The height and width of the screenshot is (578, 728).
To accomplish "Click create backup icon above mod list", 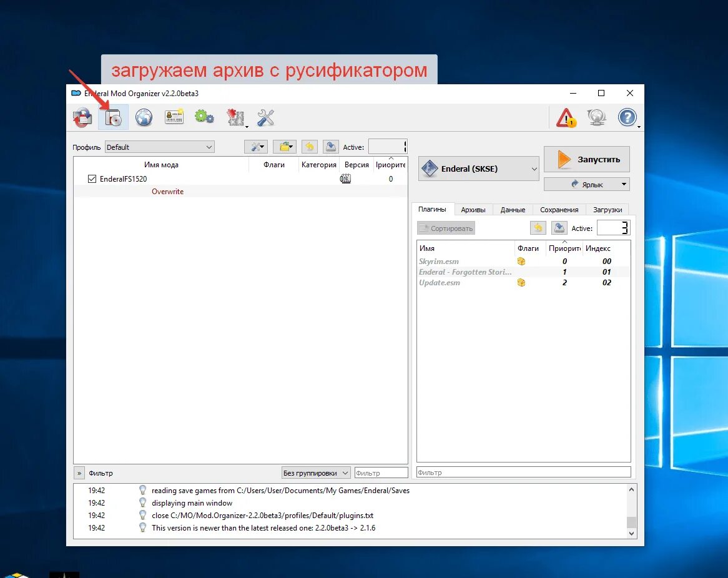I will pyautogui.click(x=330, y=147).
